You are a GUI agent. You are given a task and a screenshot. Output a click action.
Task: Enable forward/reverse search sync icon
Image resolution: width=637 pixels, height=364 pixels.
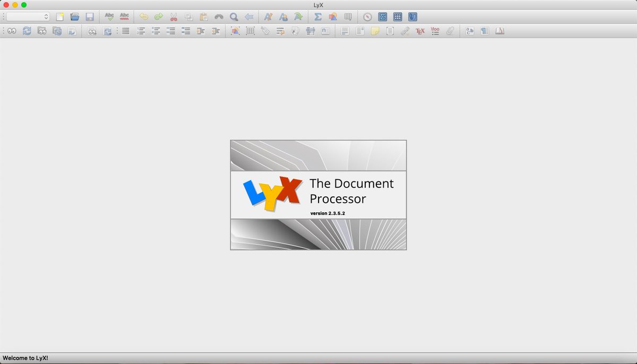(72, 31)
